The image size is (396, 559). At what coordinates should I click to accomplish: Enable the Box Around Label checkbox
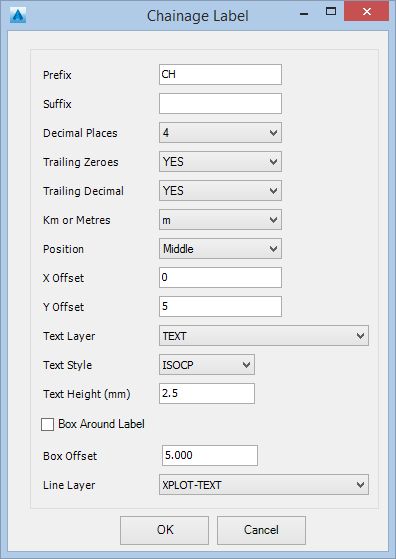click(47, 424)
